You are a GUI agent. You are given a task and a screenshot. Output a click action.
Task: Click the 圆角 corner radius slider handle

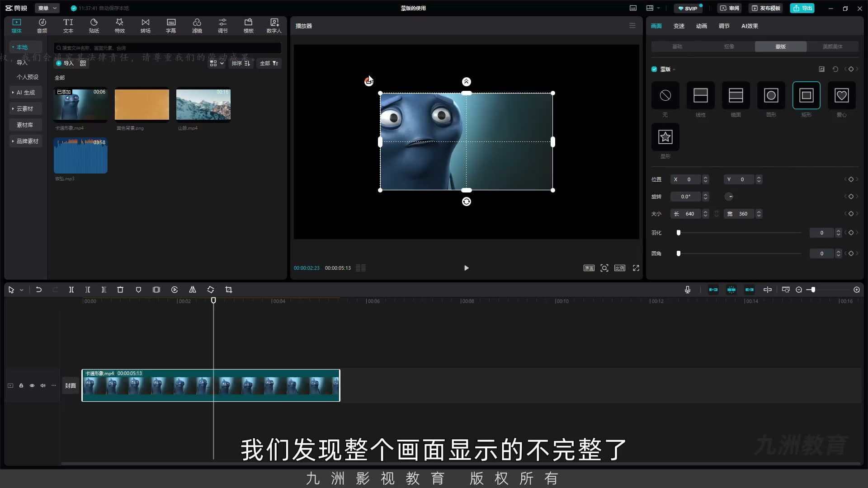pos(678,253)
